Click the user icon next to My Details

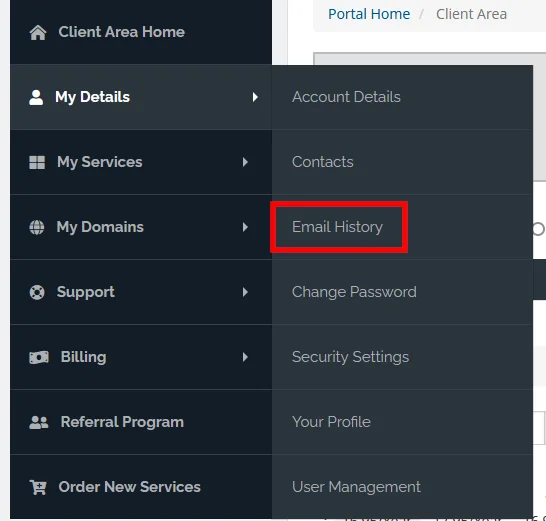coord(36,97)
